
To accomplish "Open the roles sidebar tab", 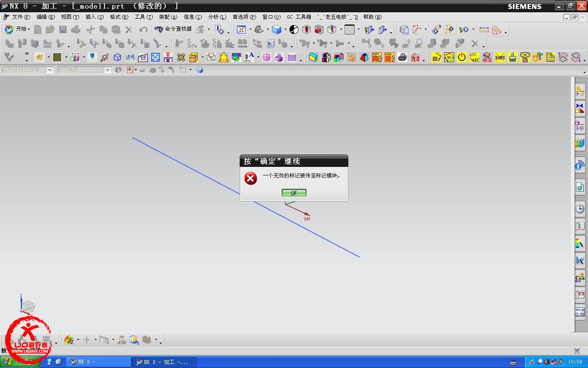I will pos(580,278).
